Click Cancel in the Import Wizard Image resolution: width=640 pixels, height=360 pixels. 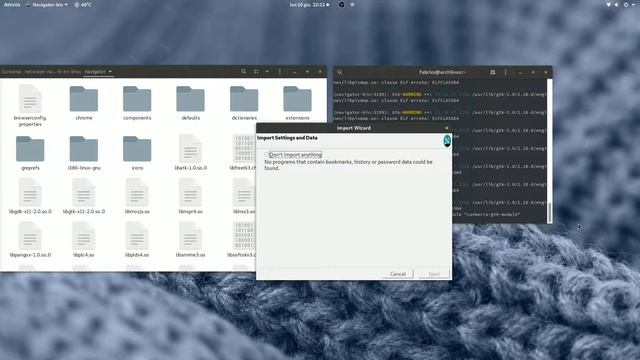[x=398, y=274]
